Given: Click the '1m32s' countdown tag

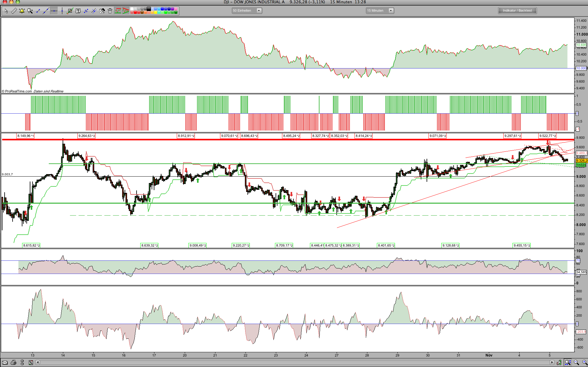Looking at the screenshot, I should point(581,165).
